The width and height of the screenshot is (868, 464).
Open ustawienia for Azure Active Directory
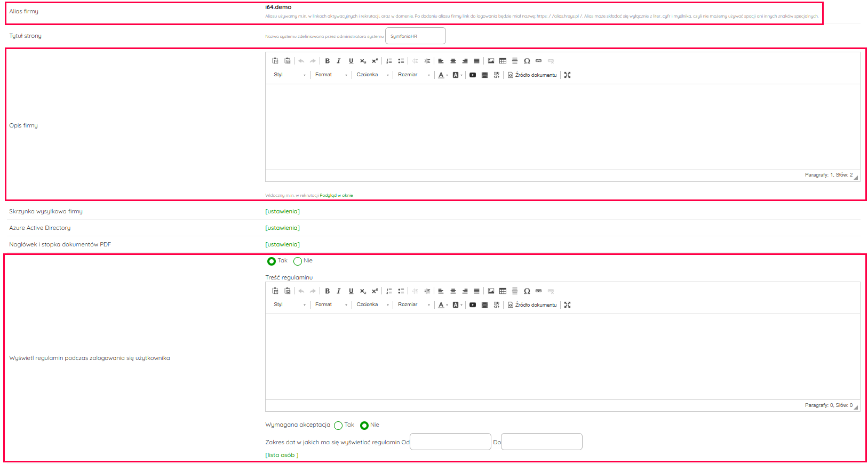(282, 228)
